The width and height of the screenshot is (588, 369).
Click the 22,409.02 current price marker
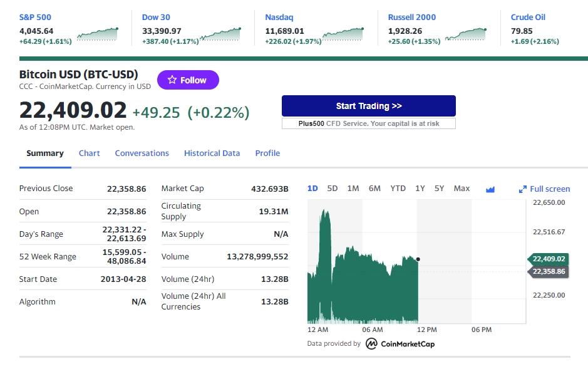(x=549, y=259)
